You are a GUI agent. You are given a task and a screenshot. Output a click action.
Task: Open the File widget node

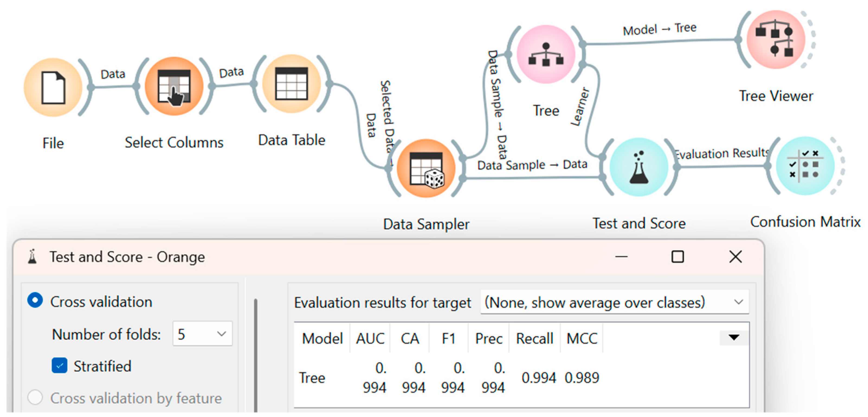click(53, 88)
